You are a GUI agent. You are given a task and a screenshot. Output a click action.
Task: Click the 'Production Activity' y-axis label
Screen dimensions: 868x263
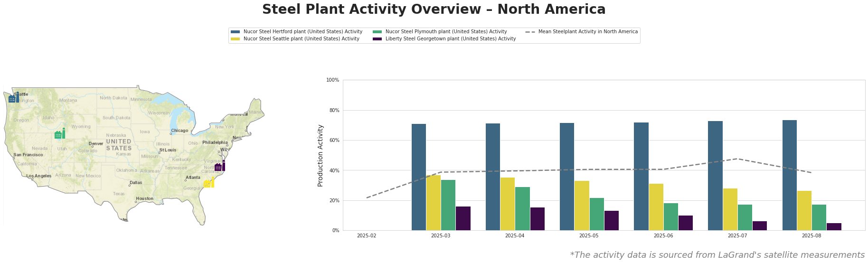321,155
